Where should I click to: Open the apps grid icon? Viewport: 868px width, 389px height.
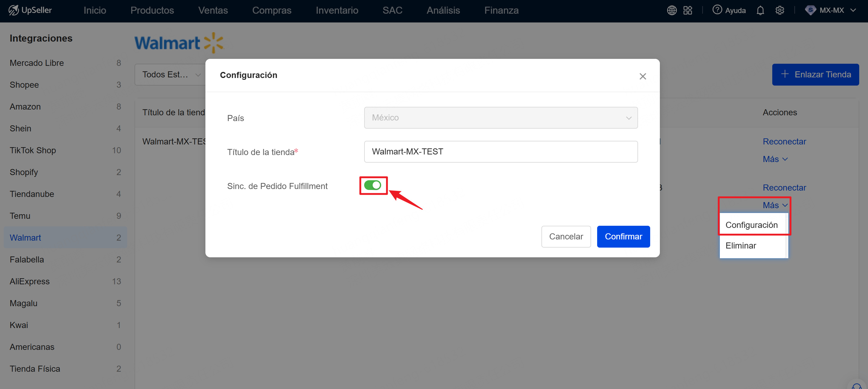pos(687,10)
